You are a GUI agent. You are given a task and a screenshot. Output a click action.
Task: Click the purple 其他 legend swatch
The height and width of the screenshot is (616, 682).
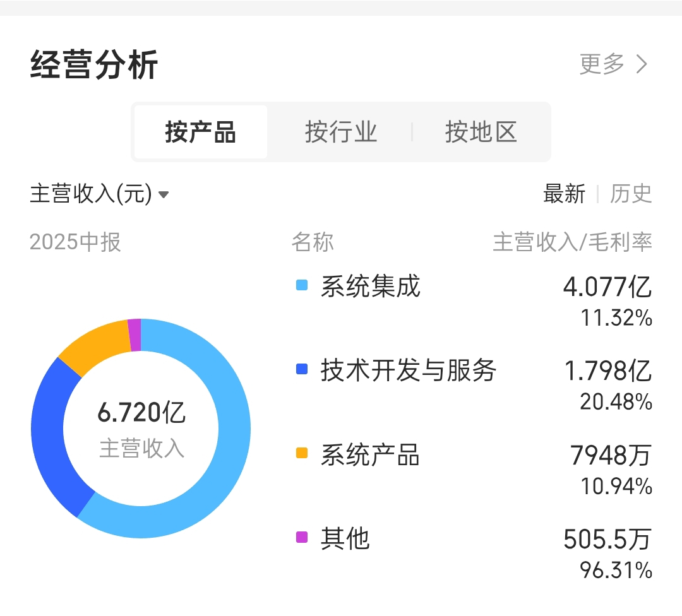click(x=302, y=537)
